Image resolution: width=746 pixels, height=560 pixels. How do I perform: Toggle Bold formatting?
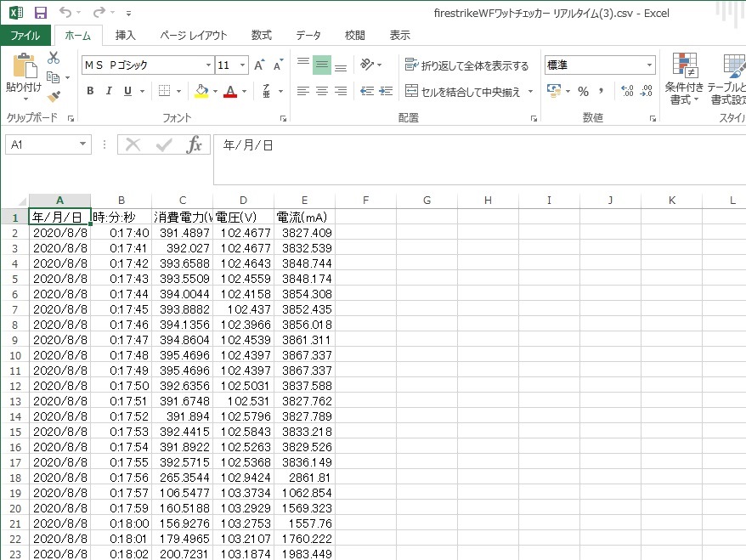(x=90, y=91)
